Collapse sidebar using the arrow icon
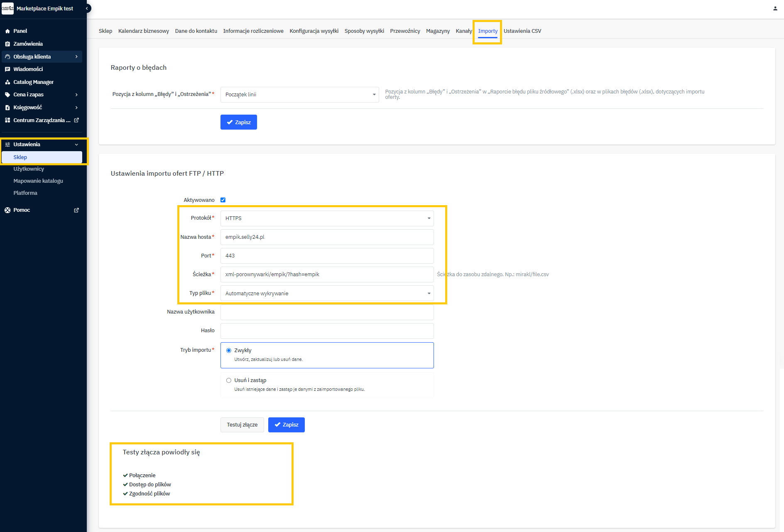Screen dimensions: 784x532 click(87, 8)
